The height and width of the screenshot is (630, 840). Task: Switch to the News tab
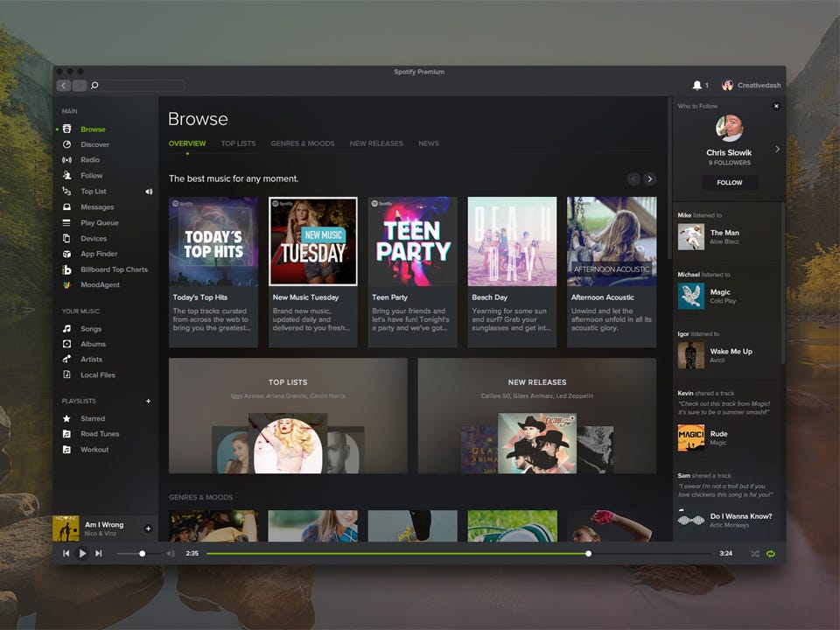pyautogui.click(x=429, y=143)
